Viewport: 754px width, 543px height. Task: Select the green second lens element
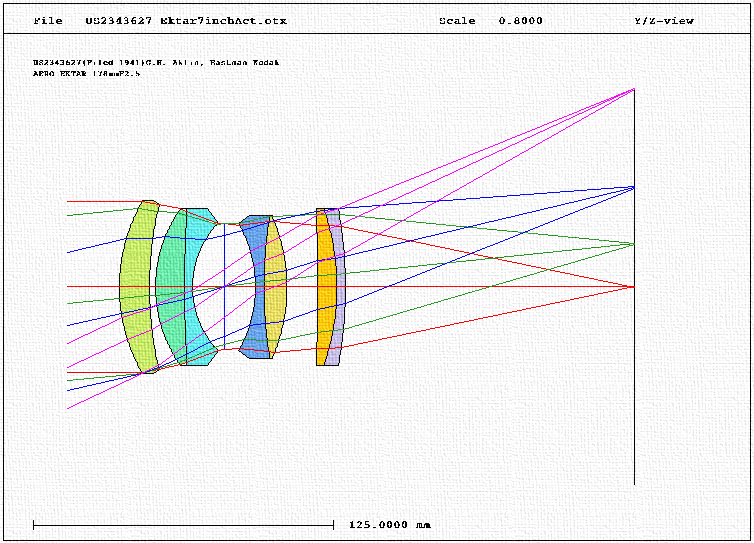tap(168, 287)
